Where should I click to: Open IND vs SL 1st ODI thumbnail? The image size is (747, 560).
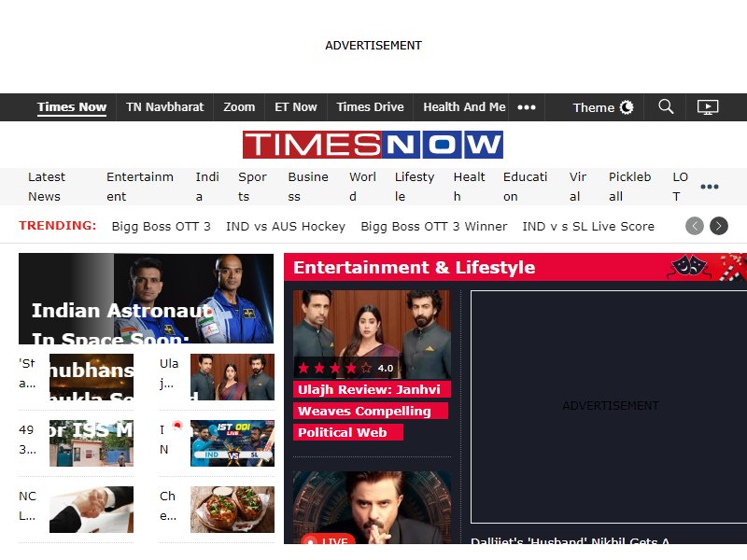click(x=233, y=442)
